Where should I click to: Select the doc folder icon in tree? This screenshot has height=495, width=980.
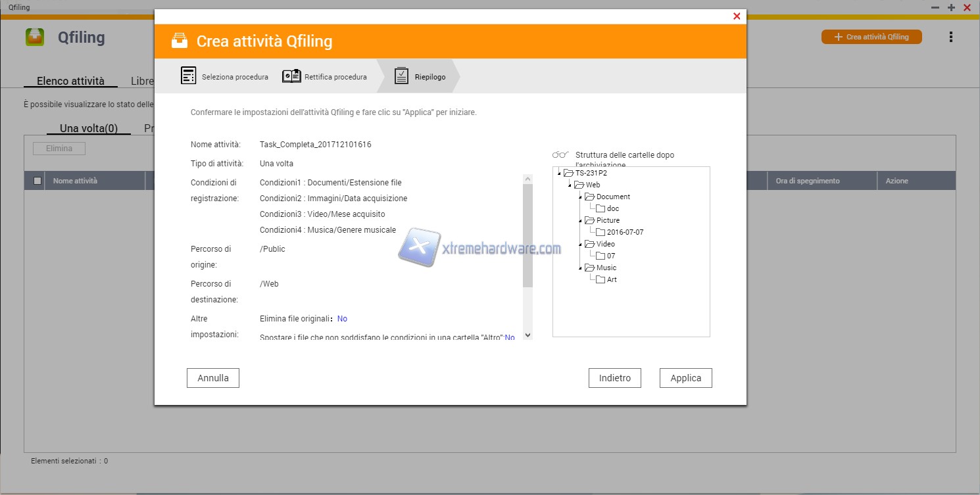click(x=600, y=208)
